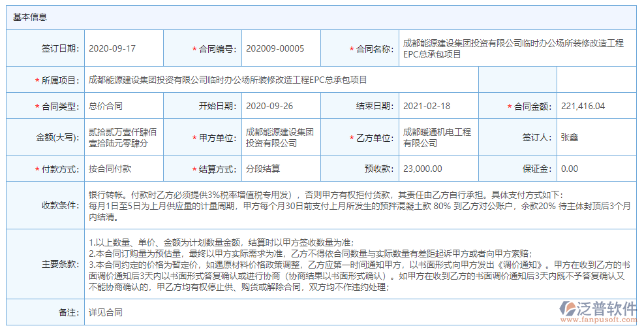Click the 合同金额 value 221,416.04
Screen dimensions: 644x330
click(x=583, y=106)
